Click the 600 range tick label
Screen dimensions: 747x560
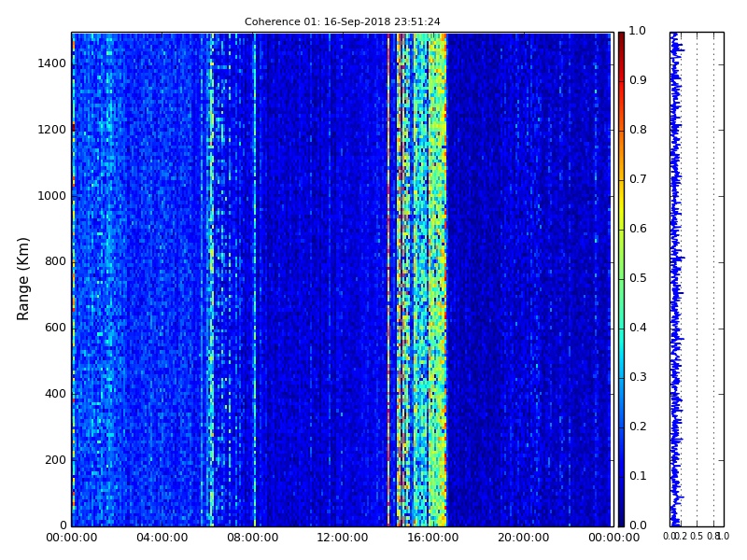(55, 328)
